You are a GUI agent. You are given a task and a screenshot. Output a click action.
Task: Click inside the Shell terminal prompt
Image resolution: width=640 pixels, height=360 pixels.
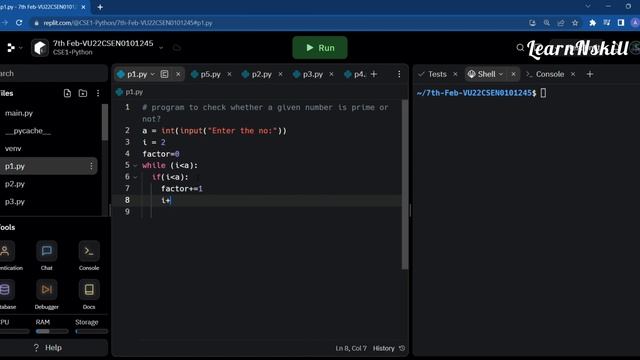[543, 93]
